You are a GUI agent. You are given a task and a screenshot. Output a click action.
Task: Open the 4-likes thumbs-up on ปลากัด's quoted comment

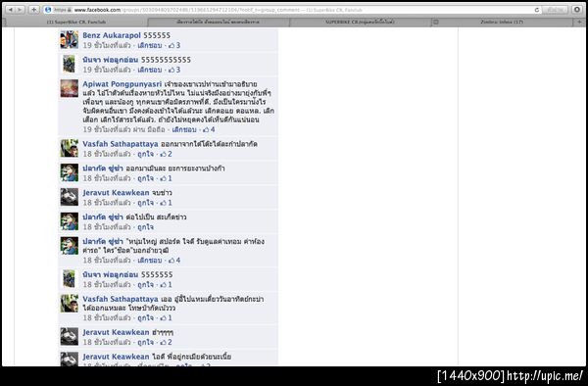[174, 260]
